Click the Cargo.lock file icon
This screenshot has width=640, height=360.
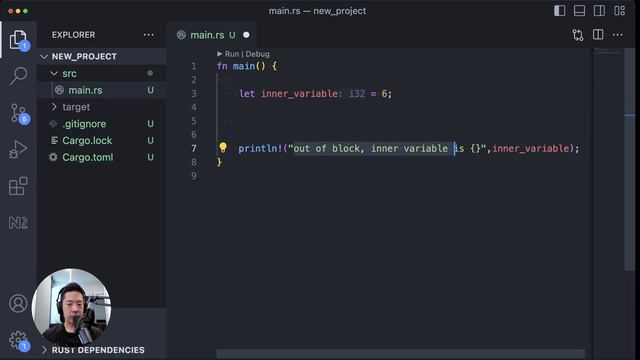pyautogui.click(x=53, y=140)
